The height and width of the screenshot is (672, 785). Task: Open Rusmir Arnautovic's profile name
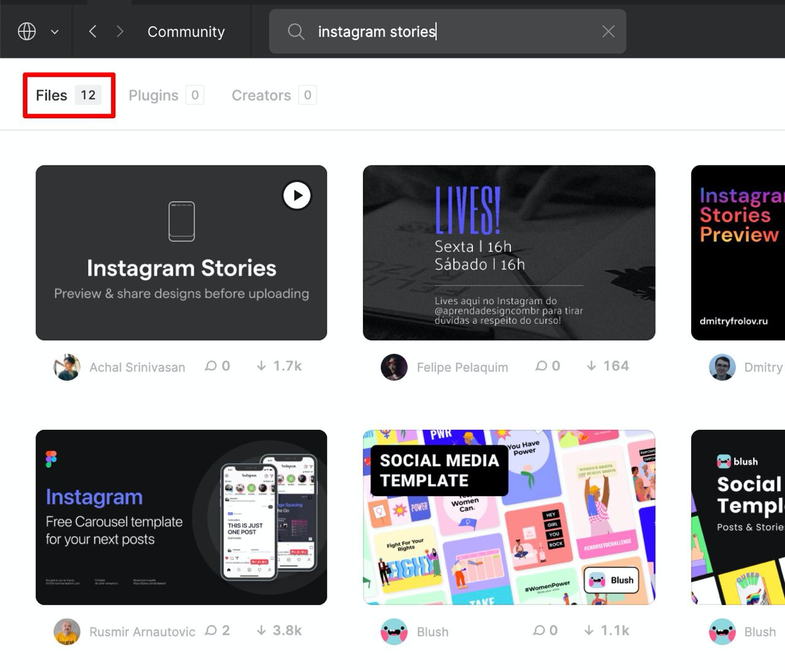[x=142, y=632]
